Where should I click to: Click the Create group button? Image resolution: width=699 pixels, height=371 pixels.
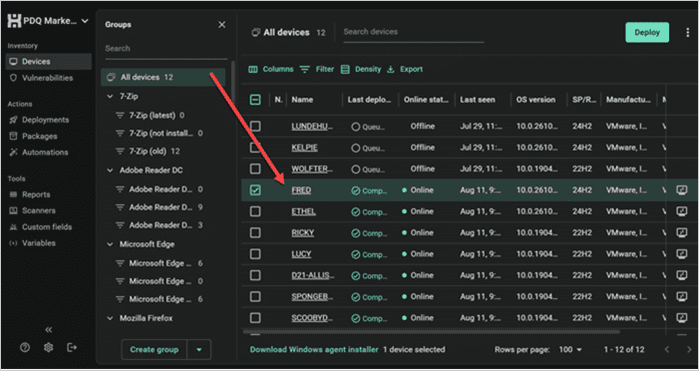pos(154,350)
